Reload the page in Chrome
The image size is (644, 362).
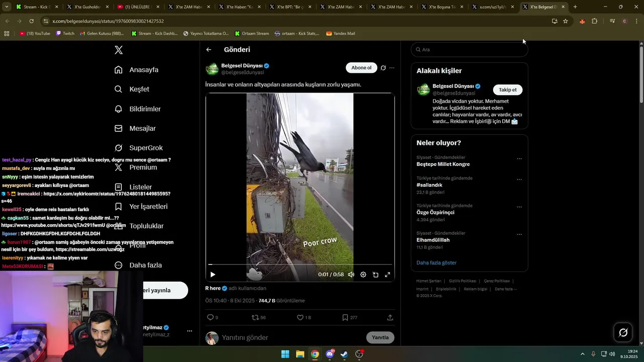31,21
